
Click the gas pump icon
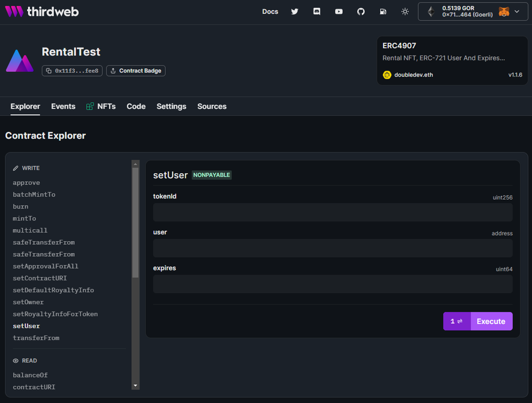click(x=383, y=11)
